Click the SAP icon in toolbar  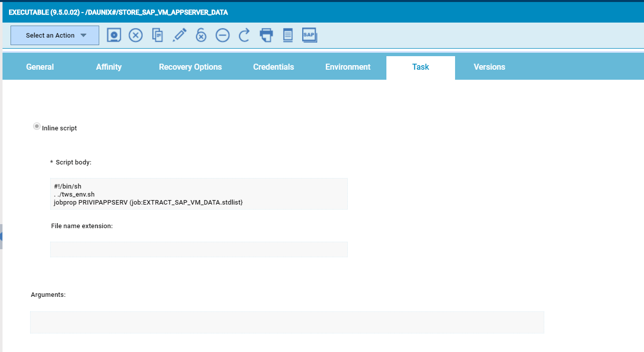[x=309, y=35]
